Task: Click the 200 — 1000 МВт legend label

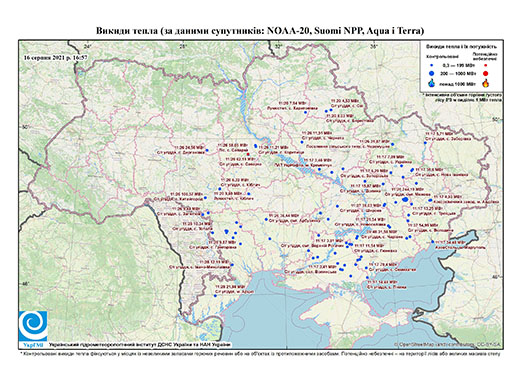Action: (x=457, y=74)
